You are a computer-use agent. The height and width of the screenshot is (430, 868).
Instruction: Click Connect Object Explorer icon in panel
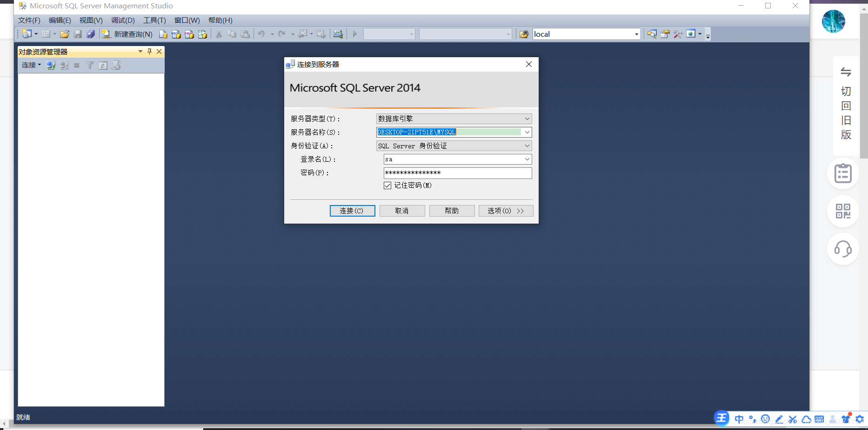tap(51, 66)
